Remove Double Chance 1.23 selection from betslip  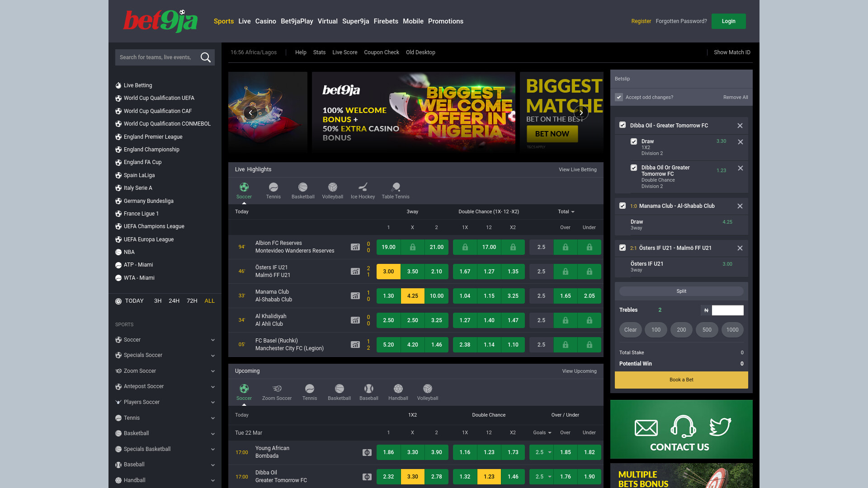[x=741, y=168]
